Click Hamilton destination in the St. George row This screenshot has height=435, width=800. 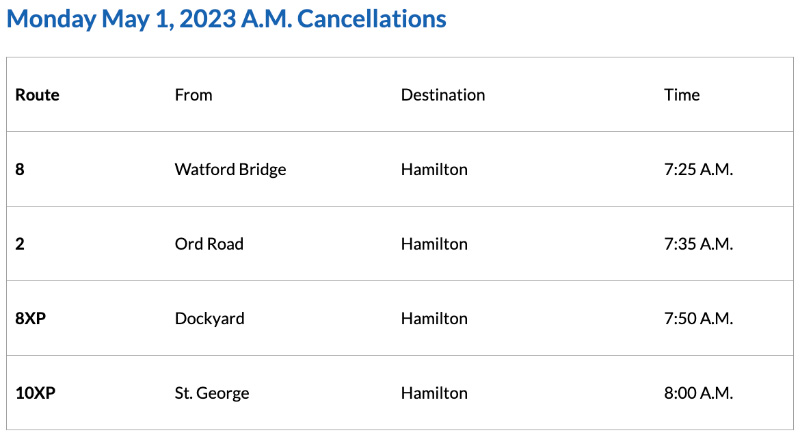pos(434,393)
